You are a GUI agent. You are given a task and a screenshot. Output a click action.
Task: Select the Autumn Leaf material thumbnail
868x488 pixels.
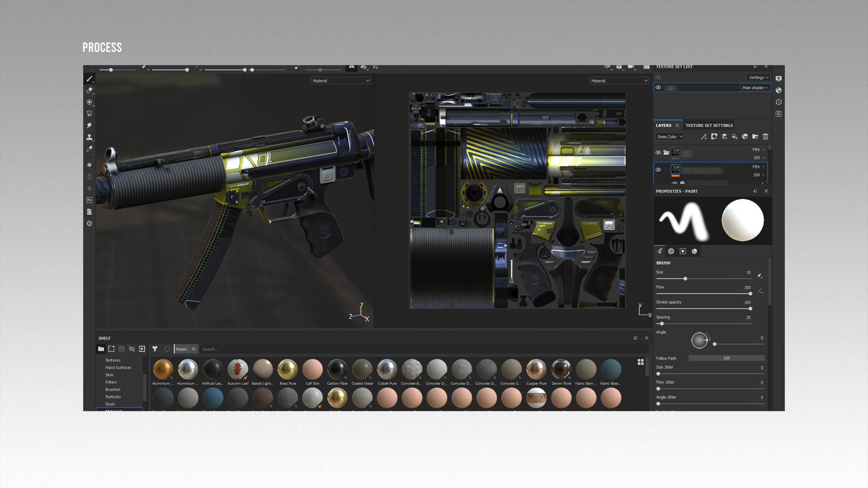coord(238,370)
